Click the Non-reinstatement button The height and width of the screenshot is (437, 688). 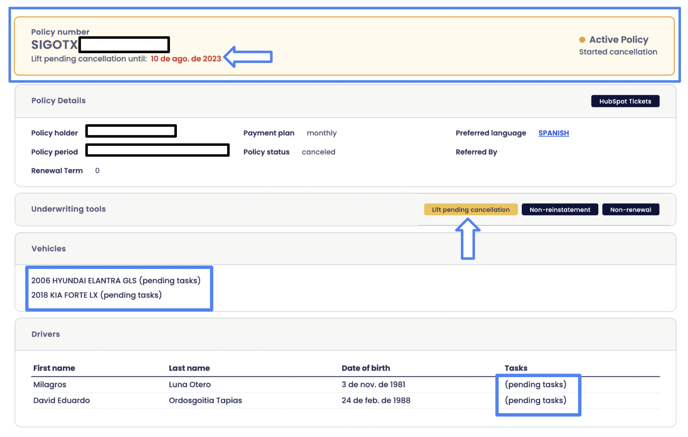pos(560,210)
